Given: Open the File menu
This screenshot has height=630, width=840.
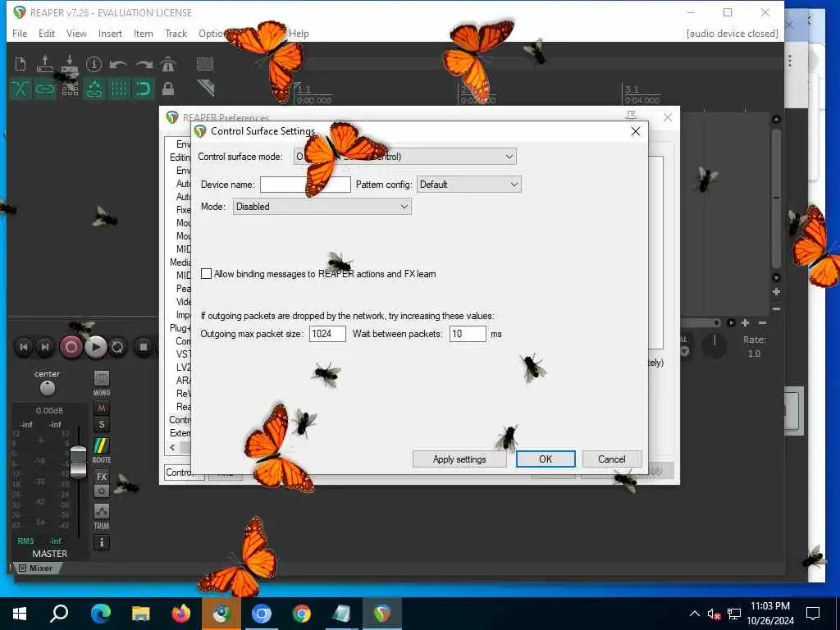Looking at the screenshot, I should click(20, 33).
